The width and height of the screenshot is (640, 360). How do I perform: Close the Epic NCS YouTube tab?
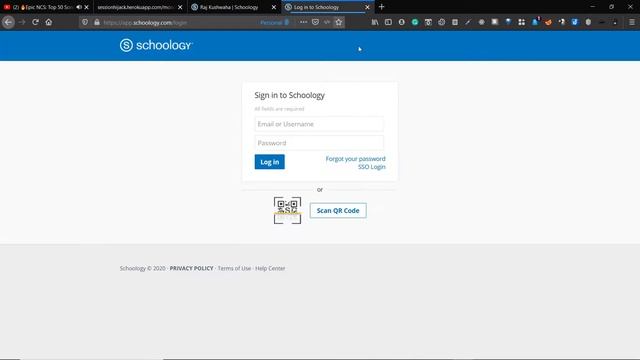[87, 7]
